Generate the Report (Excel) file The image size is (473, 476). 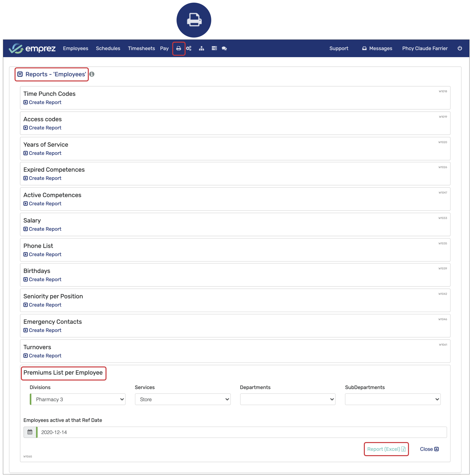tap(386, 449)
